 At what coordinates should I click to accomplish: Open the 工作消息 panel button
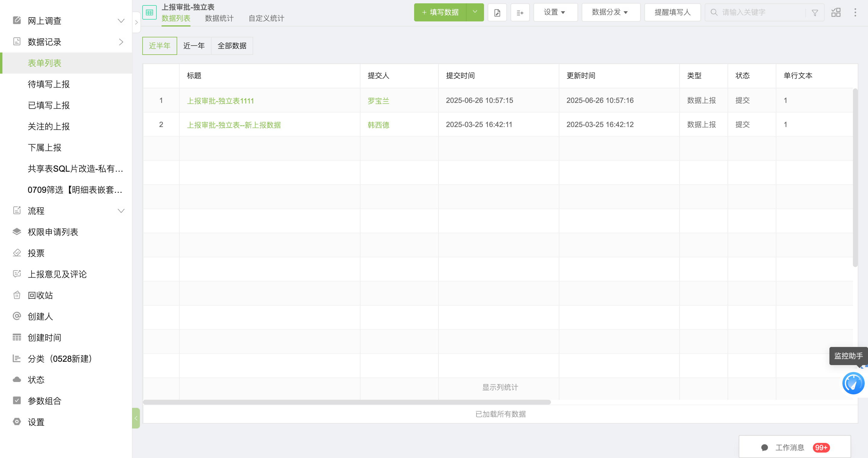point(794,447)
